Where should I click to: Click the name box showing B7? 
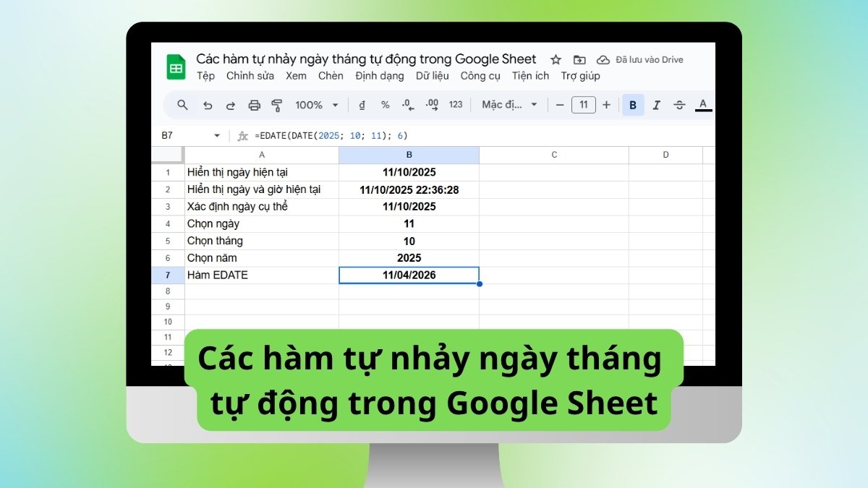168,136
